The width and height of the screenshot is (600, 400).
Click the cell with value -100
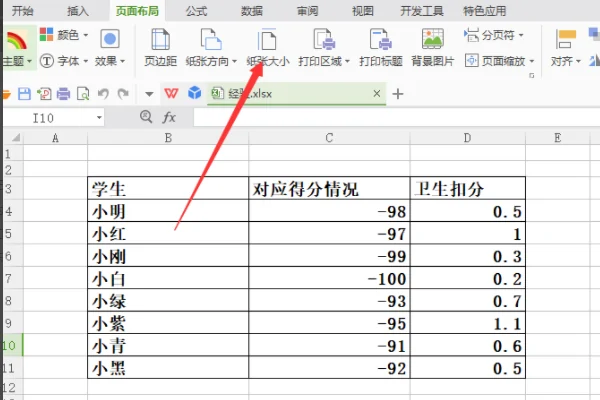[x=329, y=278]
